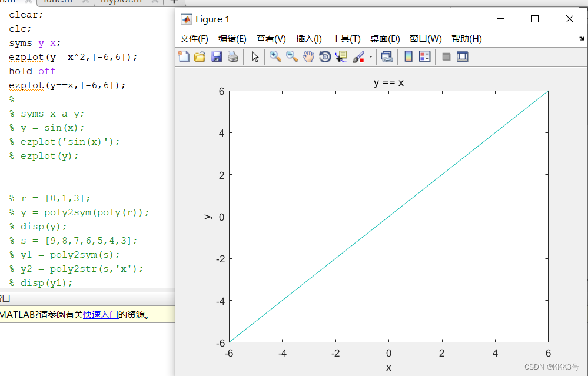Click the "syms y x;" code line
Viewport: 588px width, 376px height.
point(35,43)
